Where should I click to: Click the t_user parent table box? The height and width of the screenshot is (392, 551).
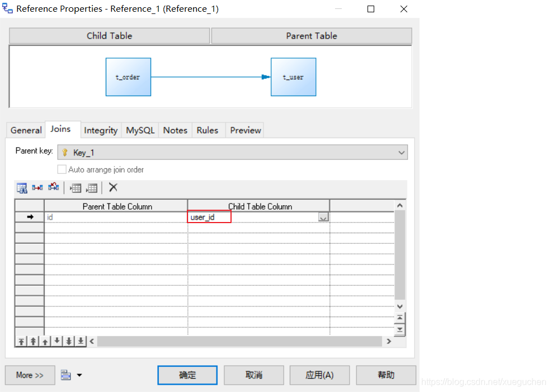pos(294,77)
